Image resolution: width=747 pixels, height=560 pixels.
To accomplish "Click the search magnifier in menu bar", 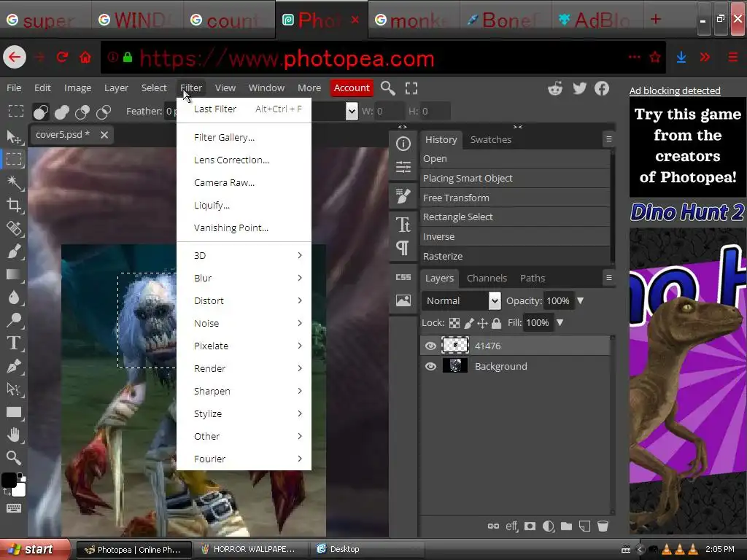I will [x=388, y=88].
